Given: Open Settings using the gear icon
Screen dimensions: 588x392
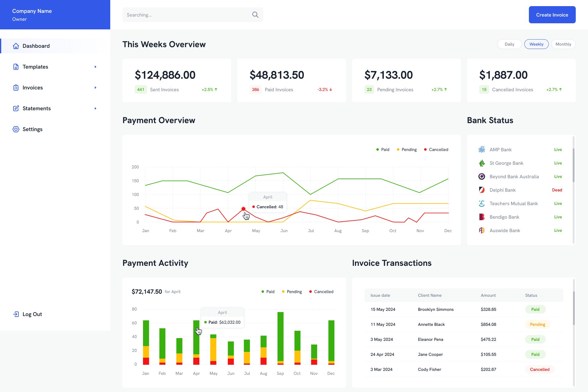Looking at the screenshot, I should (x=16, y=129).
